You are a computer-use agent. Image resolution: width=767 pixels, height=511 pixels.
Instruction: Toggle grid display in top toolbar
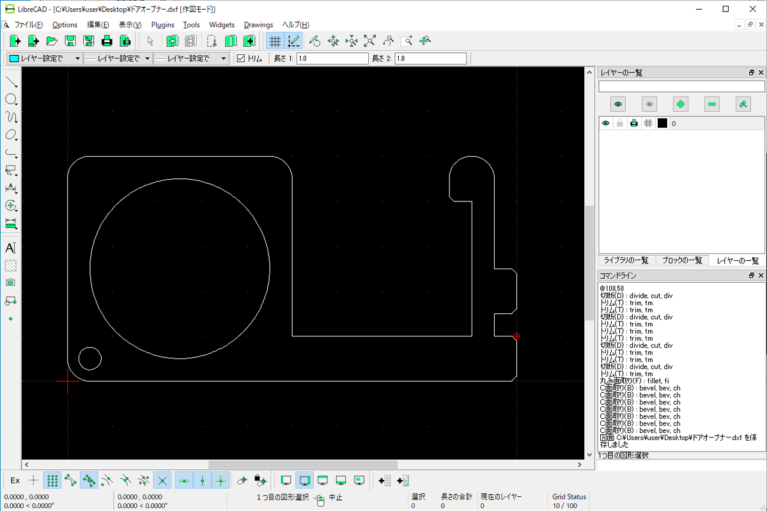(275, 41)
